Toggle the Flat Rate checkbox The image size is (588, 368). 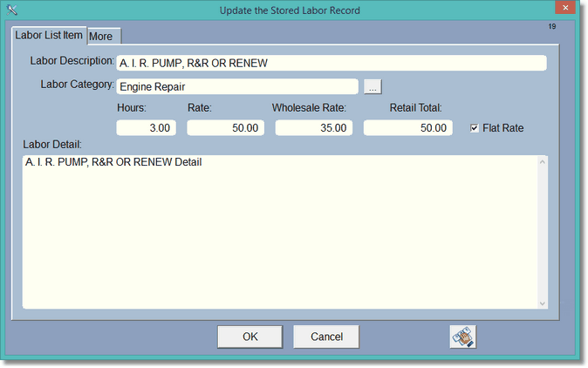[474, 128]
